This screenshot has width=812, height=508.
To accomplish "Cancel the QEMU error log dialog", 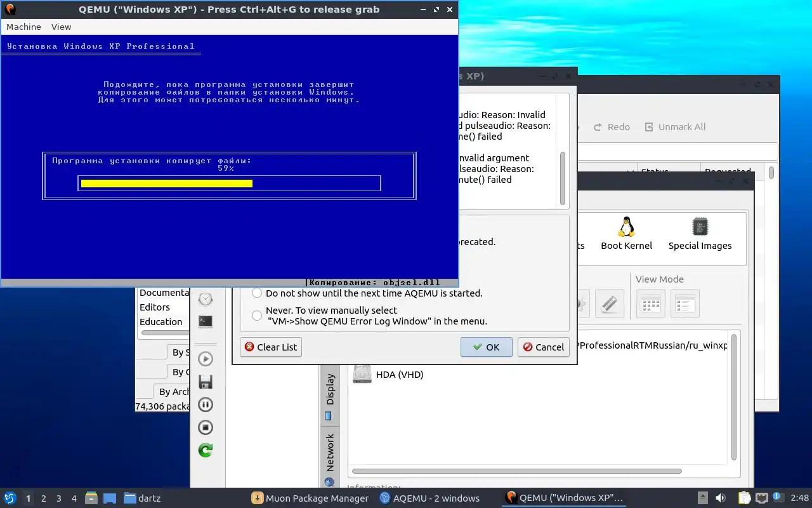I will pyautogui.click(x=543, y=347).
